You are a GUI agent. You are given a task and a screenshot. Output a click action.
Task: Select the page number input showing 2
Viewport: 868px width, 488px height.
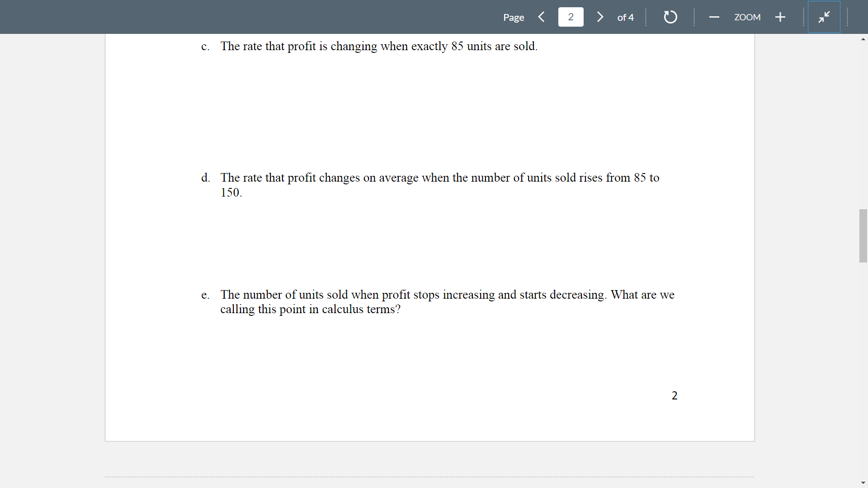coord(571,17)
